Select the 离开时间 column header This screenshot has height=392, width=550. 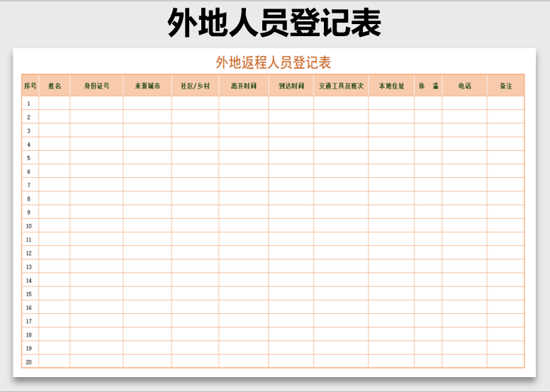[243, 86]
